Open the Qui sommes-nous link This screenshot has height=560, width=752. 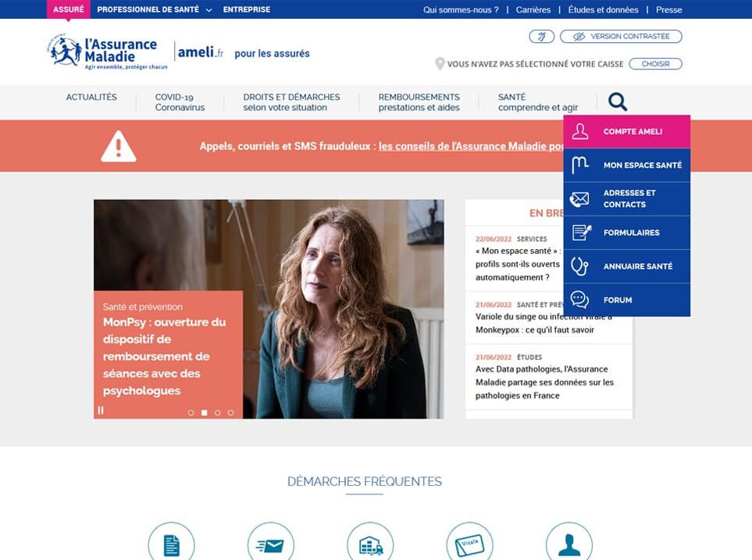(461, 9)
